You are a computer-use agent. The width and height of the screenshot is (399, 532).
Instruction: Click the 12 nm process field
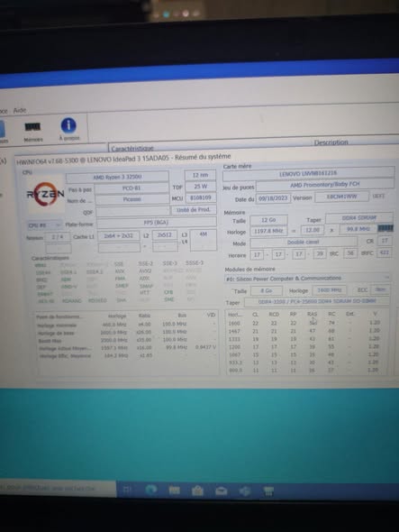200,175
